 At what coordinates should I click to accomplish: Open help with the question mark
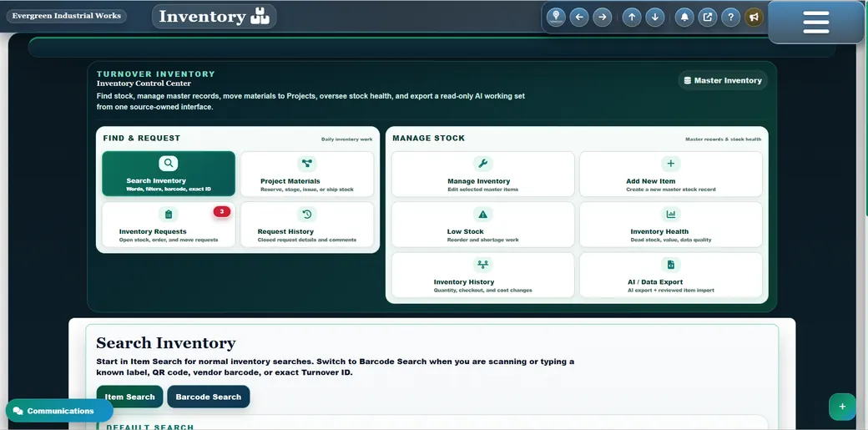point(731,17)
